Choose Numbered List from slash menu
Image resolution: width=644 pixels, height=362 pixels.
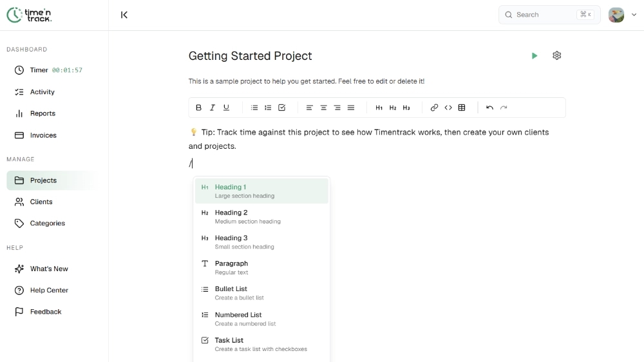coord(261,319)
